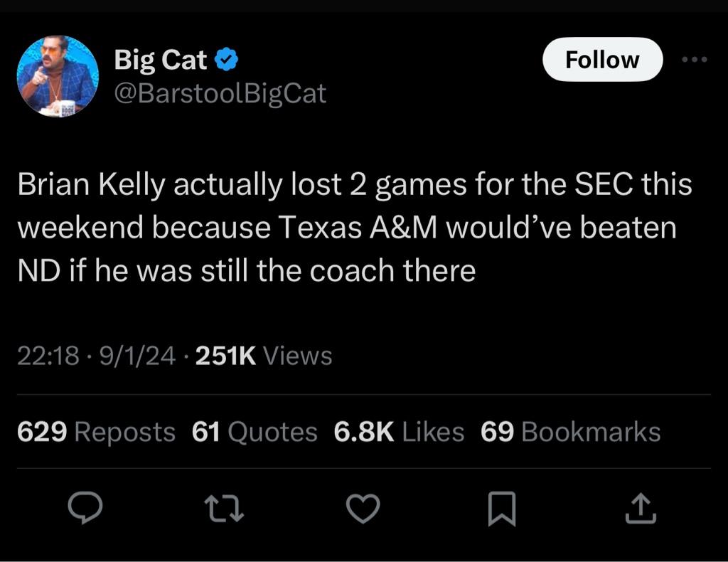Show the 61 Quotes list
The width and height of the screenshot is (728, 562).
click(255, 432)
